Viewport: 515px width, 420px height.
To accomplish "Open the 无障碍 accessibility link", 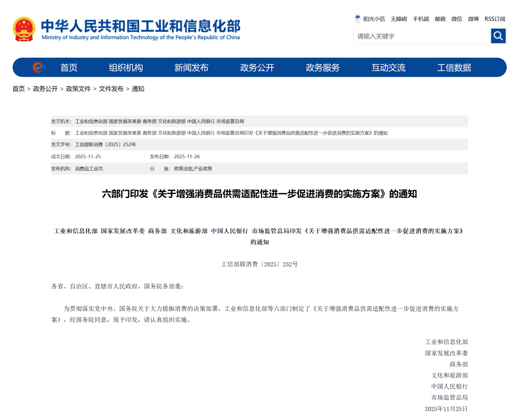I will 399,19.
